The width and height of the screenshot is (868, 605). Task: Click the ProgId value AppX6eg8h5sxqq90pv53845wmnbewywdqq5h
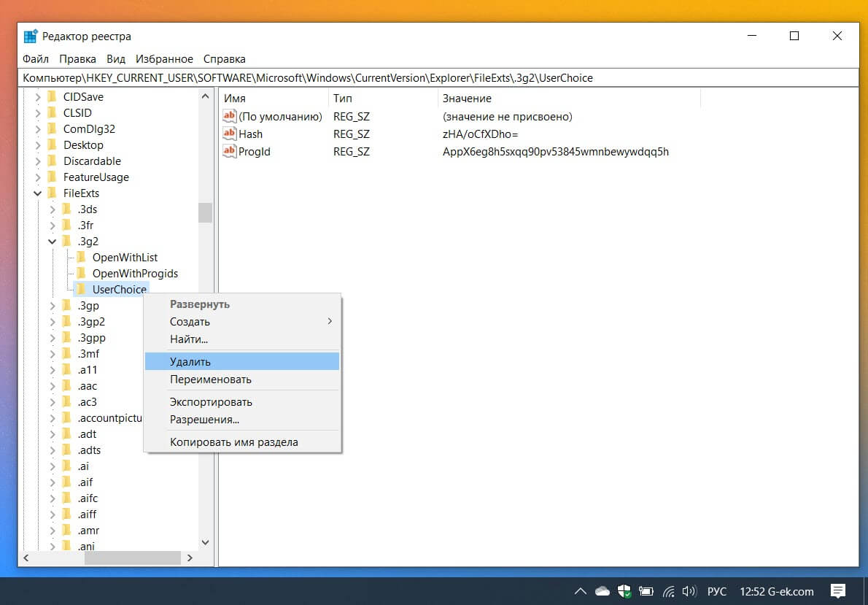click(556, 151)
